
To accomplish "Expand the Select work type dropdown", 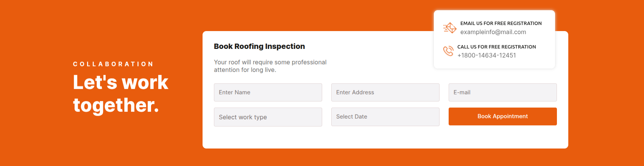I will [x=268, y=117].
